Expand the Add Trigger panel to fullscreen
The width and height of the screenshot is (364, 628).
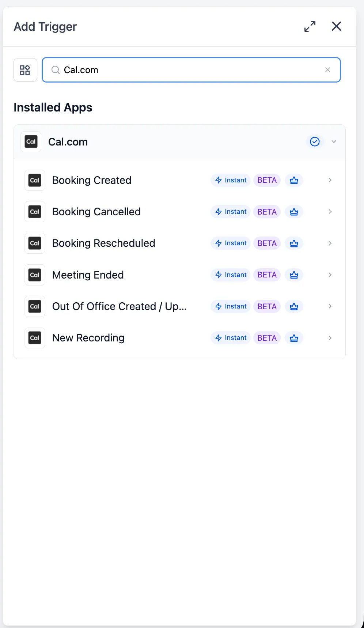click(x=310, y=26)
